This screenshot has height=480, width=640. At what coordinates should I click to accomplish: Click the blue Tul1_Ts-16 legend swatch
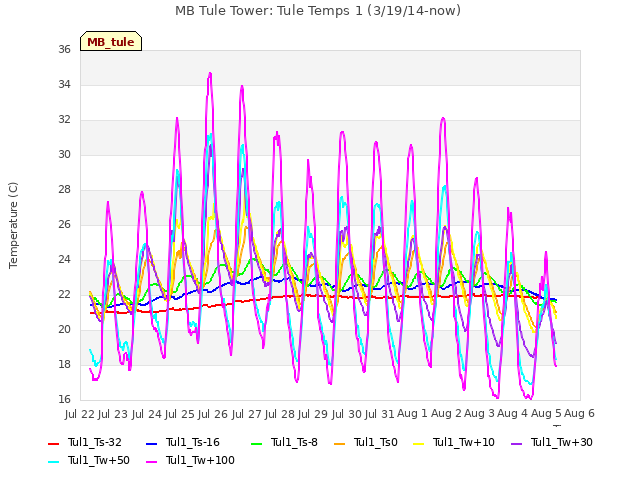151,443
